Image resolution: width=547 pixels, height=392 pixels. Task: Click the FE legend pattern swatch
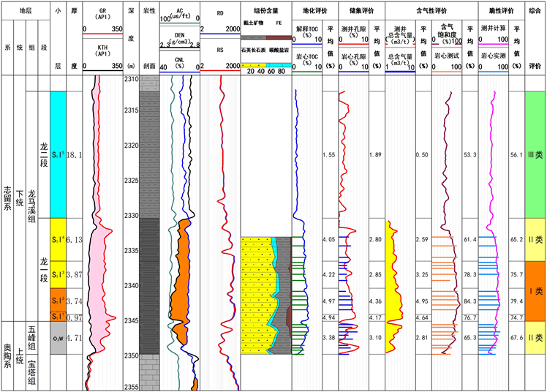(x=279, y=37)
